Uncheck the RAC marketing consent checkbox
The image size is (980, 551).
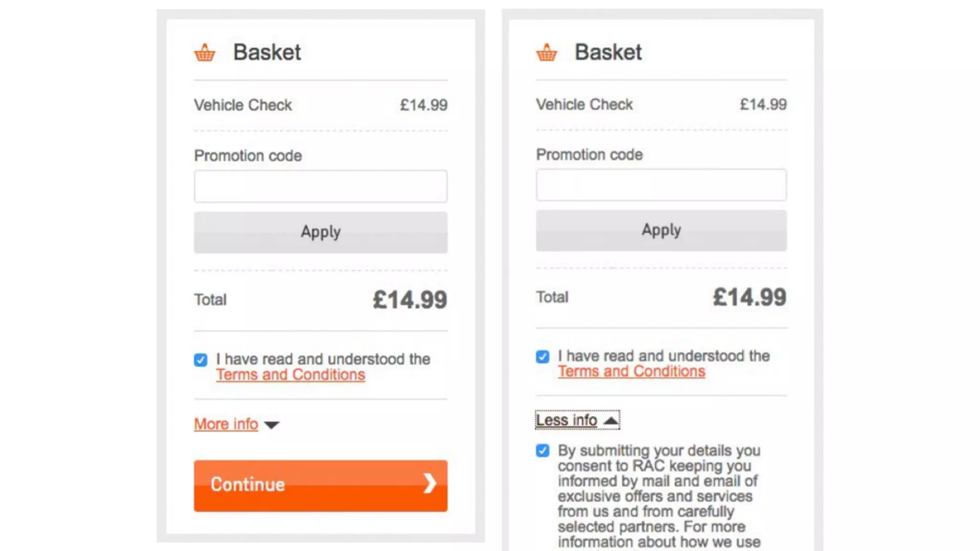[543, 451]
